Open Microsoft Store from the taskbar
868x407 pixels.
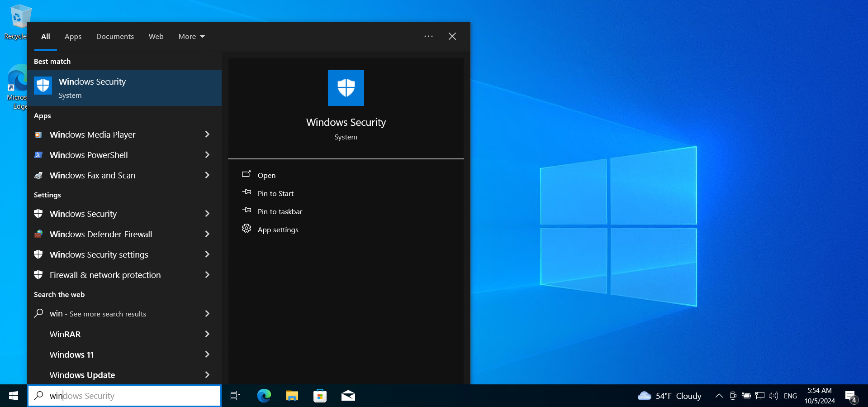(x=320, y=396)
